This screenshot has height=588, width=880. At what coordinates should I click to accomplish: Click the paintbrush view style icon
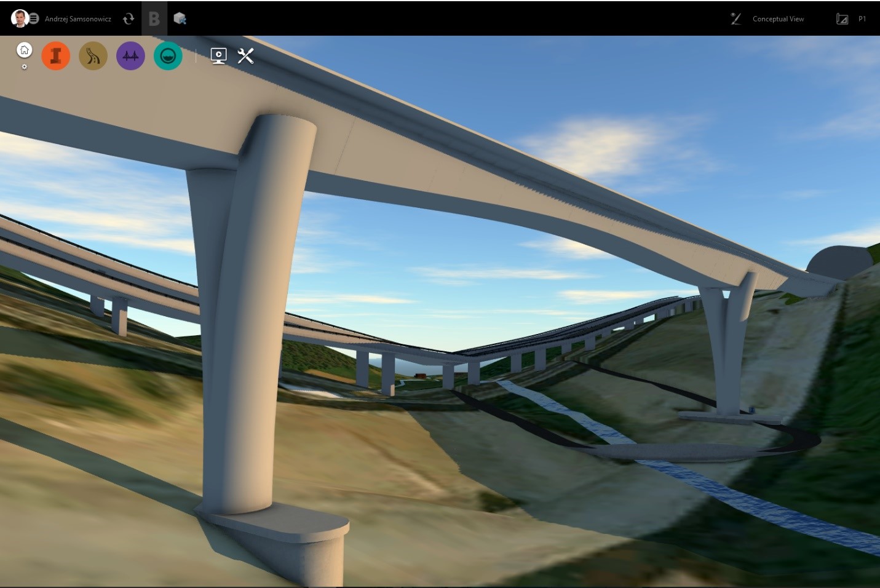735,18
